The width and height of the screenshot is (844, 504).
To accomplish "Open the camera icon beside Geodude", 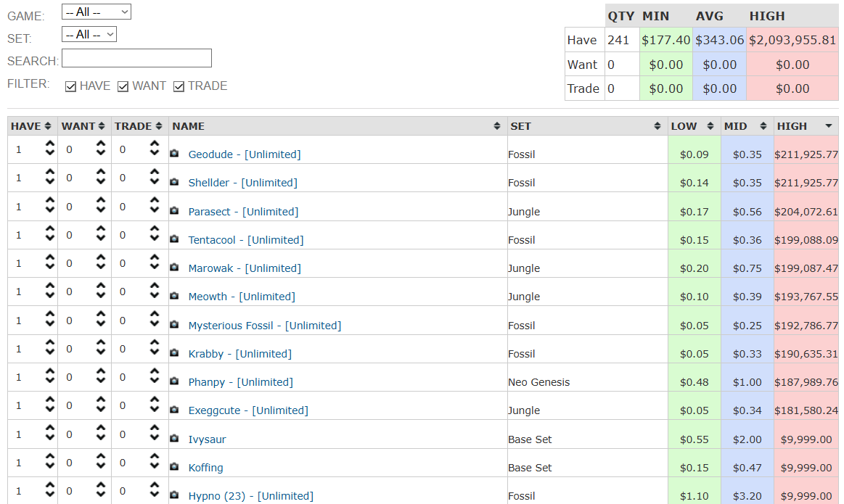I will point(174,153).
